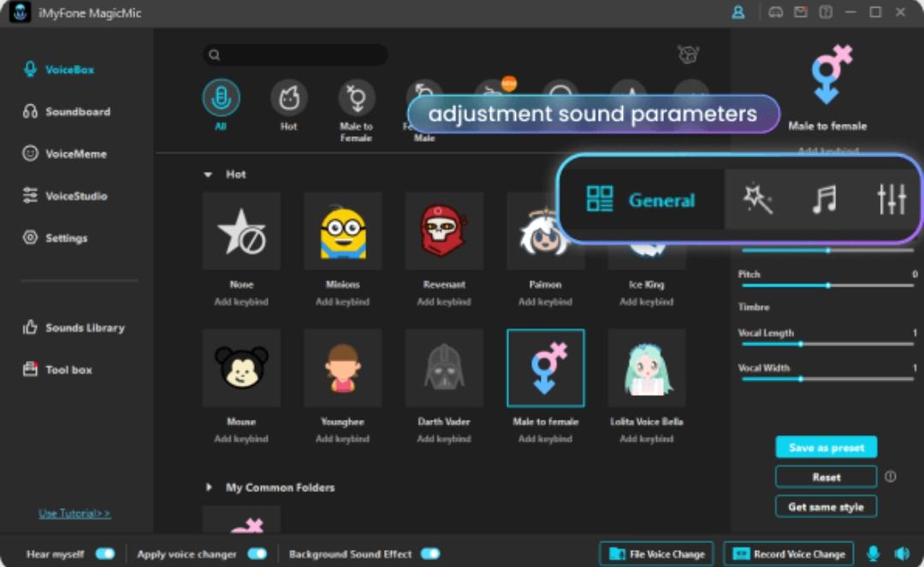Choose the Minions voice
Screen dimensions: 924x567
[343, 231]
